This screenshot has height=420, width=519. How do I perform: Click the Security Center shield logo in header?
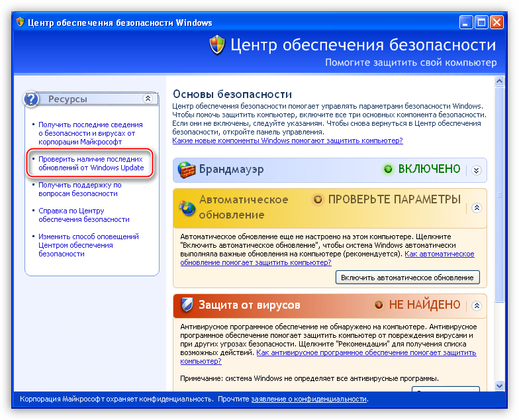217,45
